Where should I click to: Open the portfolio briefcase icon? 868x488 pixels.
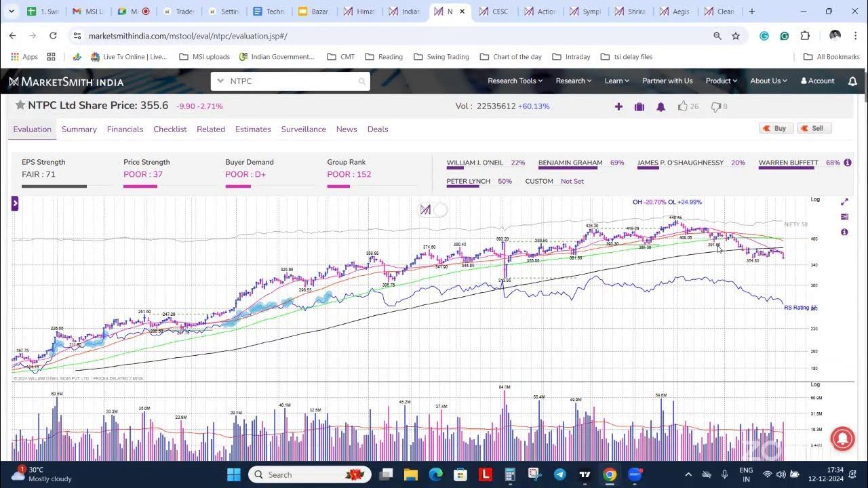coord(639,106)
